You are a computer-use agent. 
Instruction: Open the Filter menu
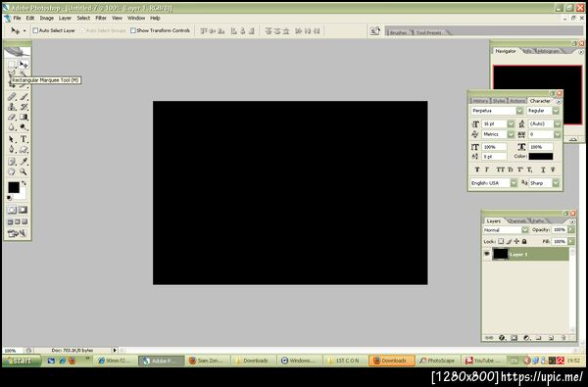101,18
